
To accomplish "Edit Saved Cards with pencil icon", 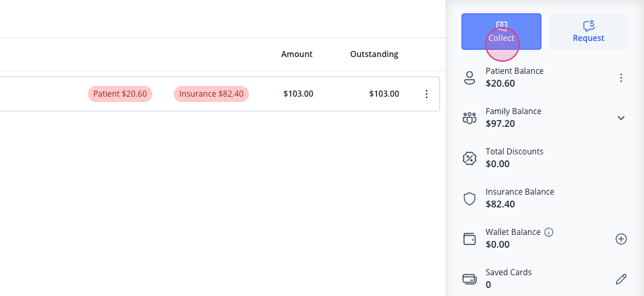I will point(621,279).
